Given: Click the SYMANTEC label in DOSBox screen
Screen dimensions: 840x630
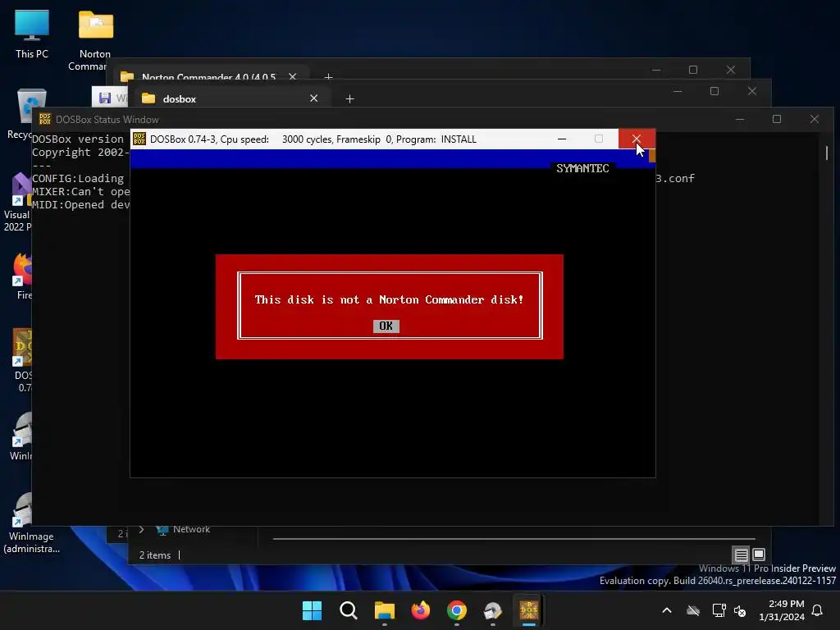Looking at the screenshot, I should (x=582, y=168).
